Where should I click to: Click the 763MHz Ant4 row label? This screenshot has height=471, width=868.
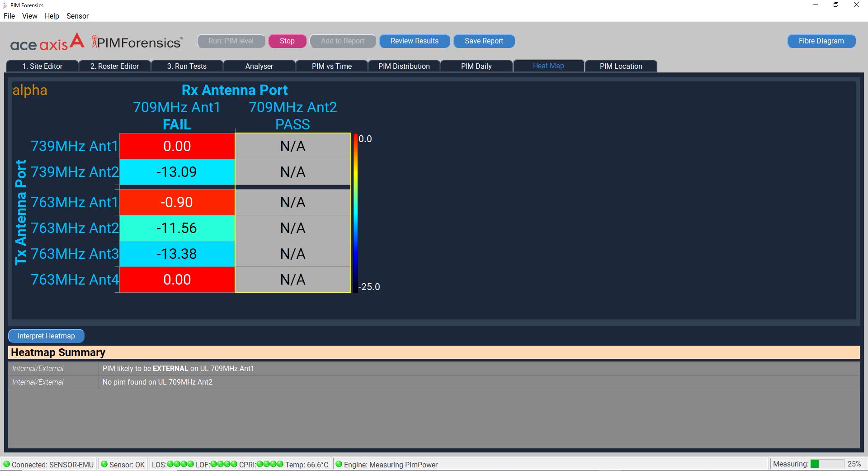75,280
